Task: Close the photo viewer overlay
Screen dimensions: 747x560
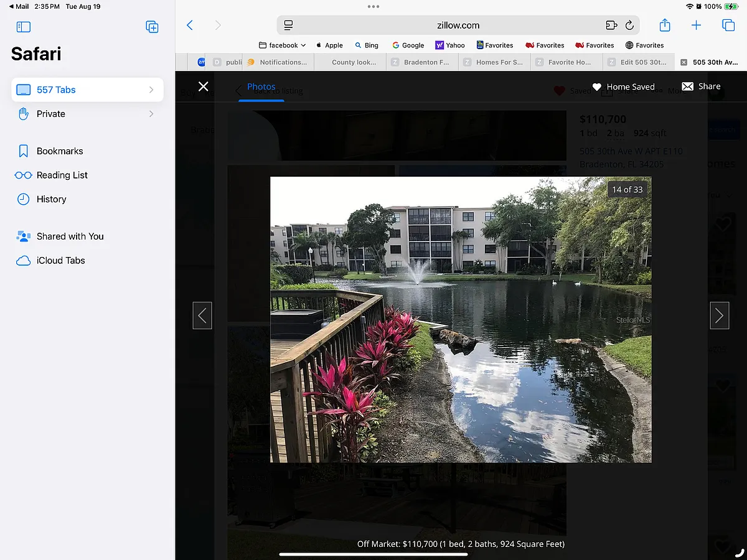Action: (203, 86)
